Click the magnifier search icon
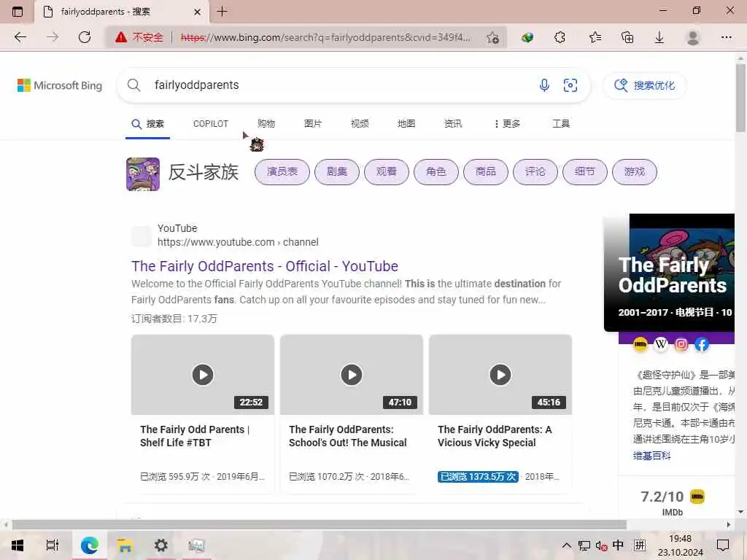 (x=134, y=85)
